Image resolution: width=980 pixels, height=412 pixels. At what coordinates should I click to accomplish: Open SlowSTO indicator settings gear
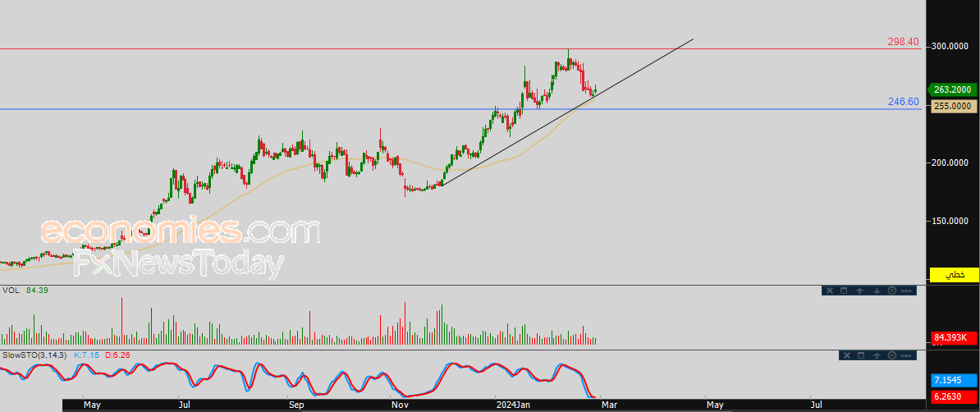(x=892, y=355)
